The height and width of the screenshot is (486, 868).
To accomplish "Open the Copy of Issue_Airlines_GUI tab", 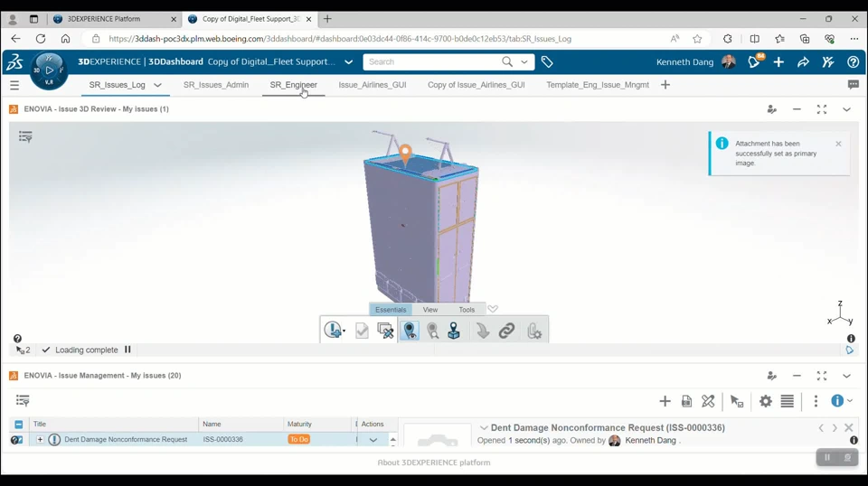I will pos(476,85).
